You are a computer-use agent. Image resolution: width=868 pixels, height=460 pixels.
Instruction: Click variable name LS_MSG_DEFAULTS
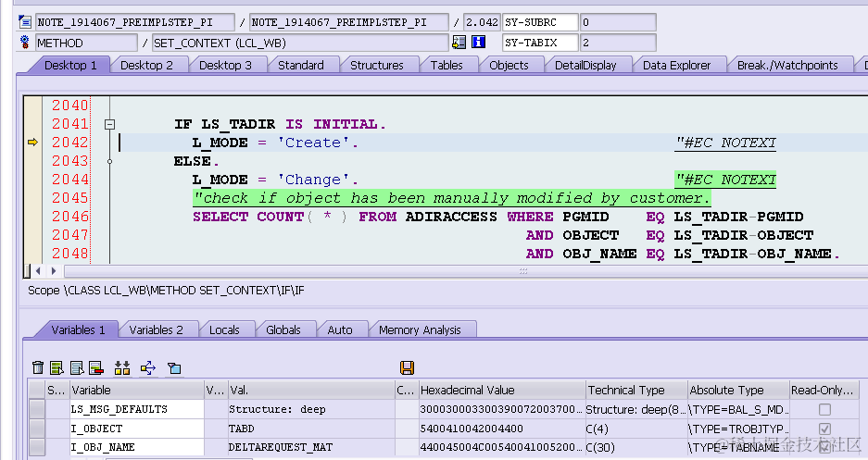coord(119,410)
